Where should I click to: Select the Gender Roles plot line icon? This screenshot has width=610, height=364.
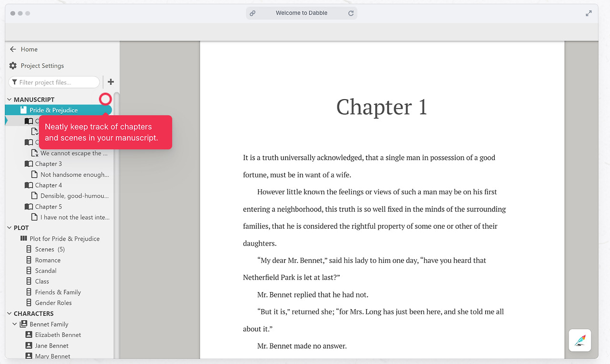pyautogui.click(x=29, y=303)
